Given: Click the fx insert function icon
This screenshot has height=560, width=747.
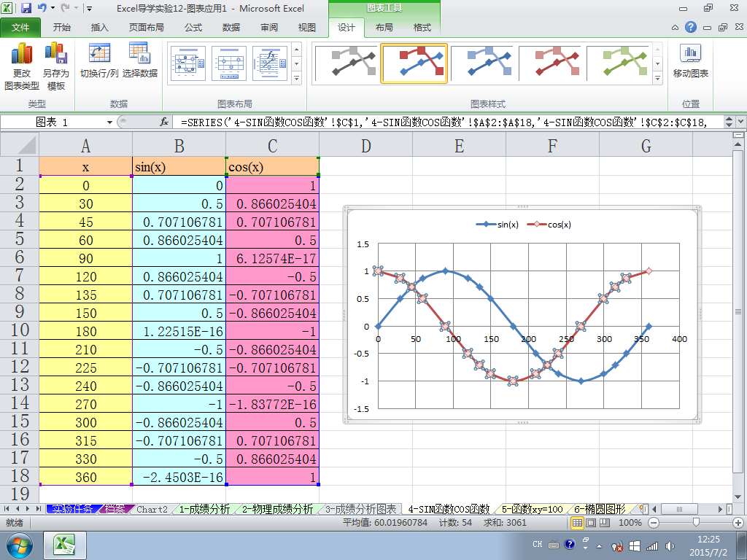Looking at the screenshot, I should coord(164,122).
